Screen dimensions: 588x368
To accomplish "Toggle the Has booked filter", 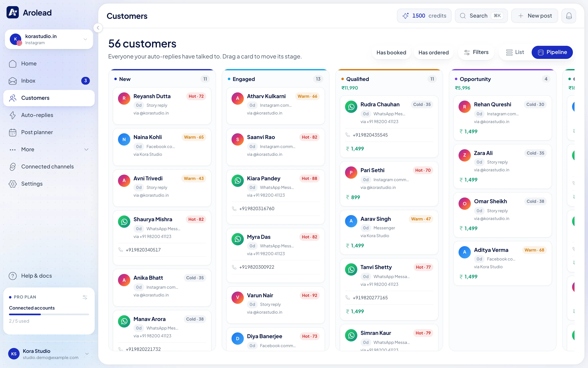I will (391, 52).
